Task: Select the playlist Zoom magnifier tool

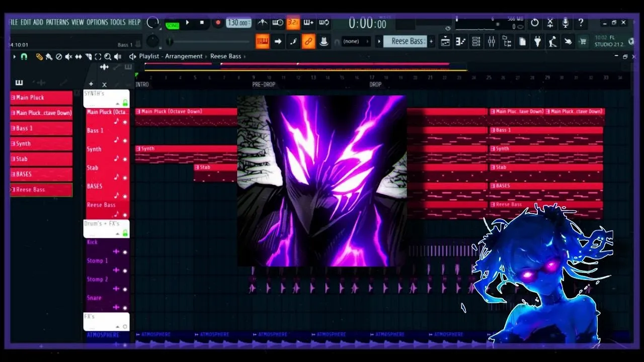Action: point(108,57)
